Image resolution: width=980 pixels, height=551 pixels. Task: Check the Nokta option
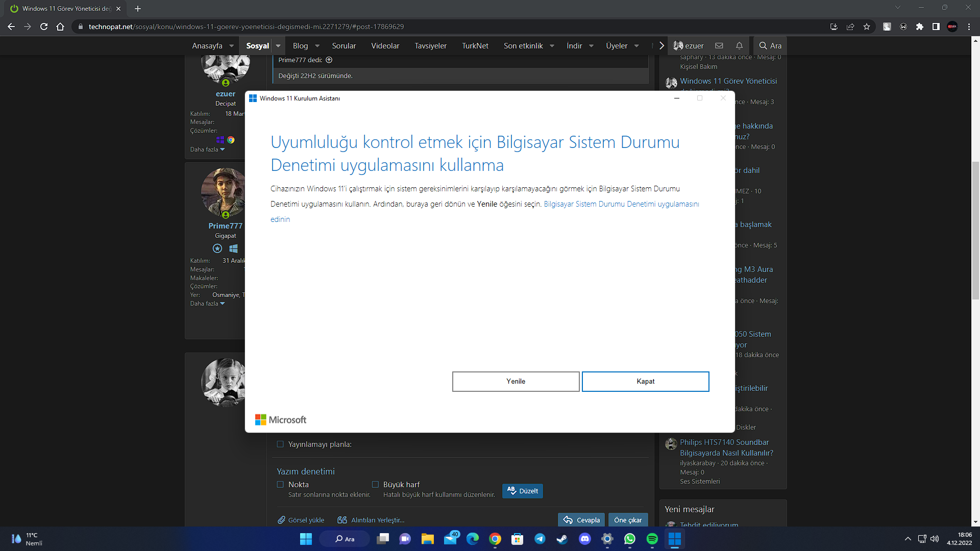[280, 484]
